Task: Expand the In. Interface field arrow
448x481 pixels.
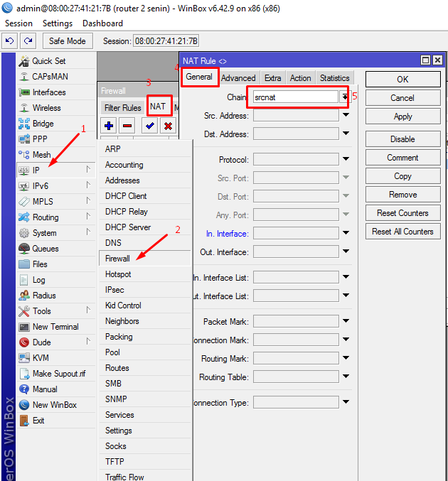Action: click(x=346, y=233)
